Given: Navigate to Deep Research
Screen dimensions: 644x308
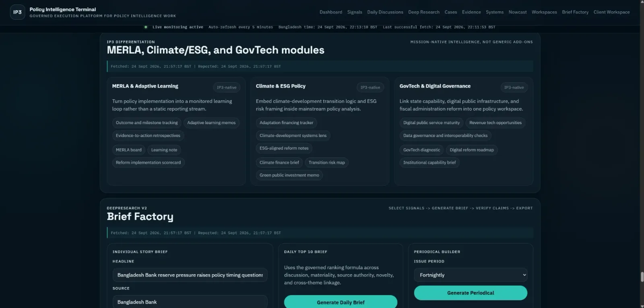Looking at the screenshot, I should coord(424,12).
